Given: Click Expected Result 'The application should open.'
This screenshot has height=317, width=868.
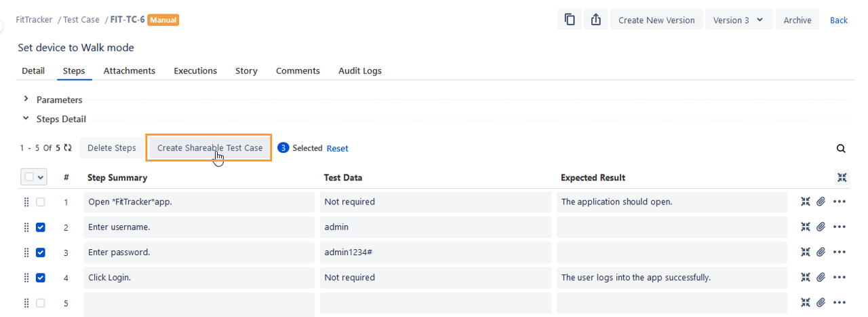Looking at the screenshot, I should [672, 202].
